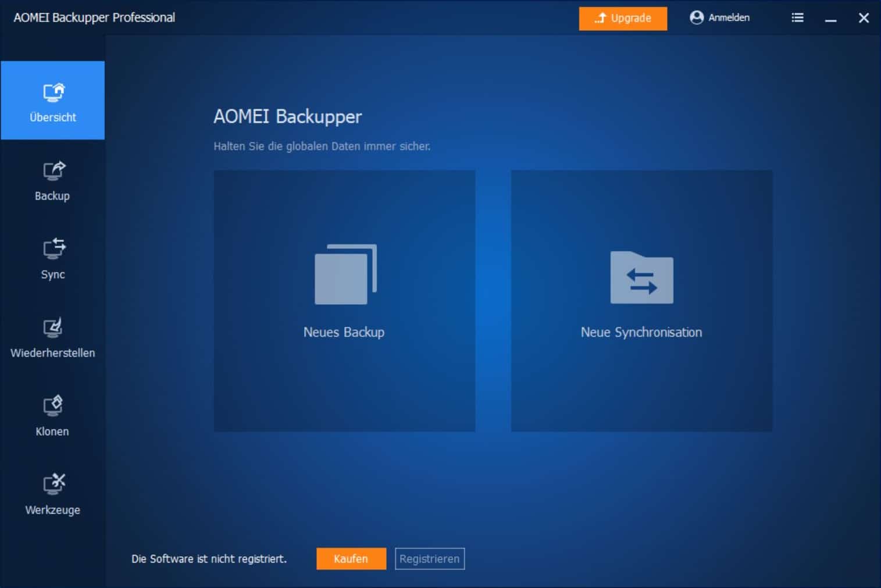Close the AOMEI Backupper window
The height and width of the screenshot is (588, 881).
pos(864,18)
